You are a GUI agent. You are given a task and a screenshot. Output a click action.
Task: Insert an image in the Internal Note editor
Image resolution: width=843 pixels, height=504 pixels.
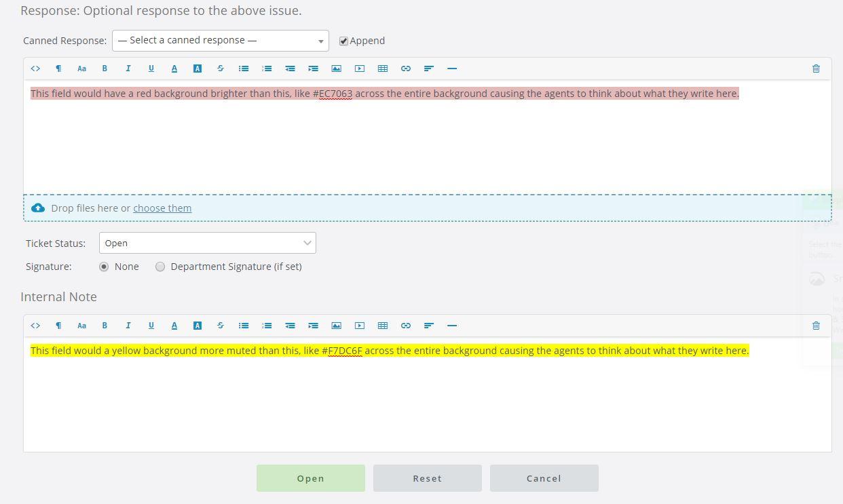click(336, 326)
